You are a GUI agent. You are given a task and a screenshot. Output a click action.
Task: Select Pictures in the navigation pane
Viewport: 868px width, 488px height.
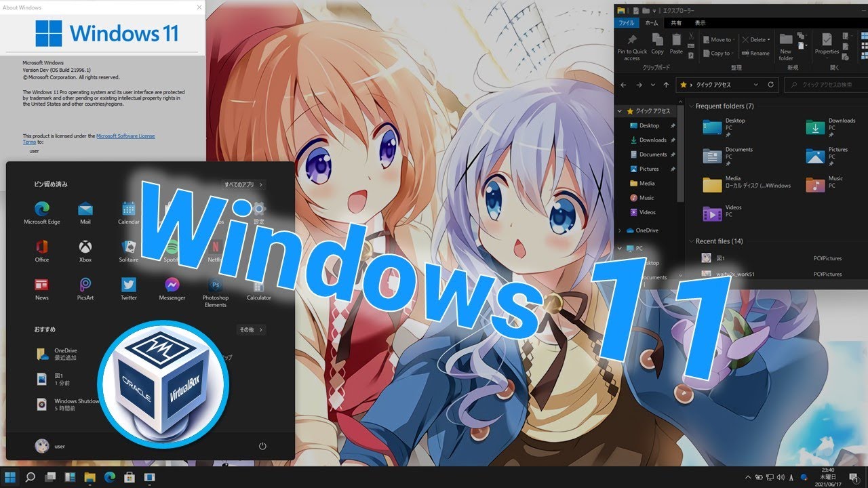644,169
